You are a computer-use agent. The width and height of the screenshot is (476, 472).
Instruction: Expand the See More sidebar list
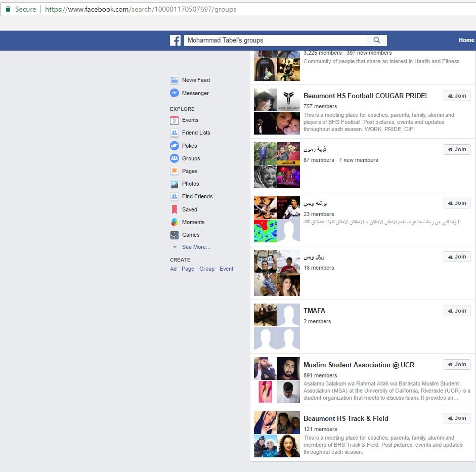196,247
